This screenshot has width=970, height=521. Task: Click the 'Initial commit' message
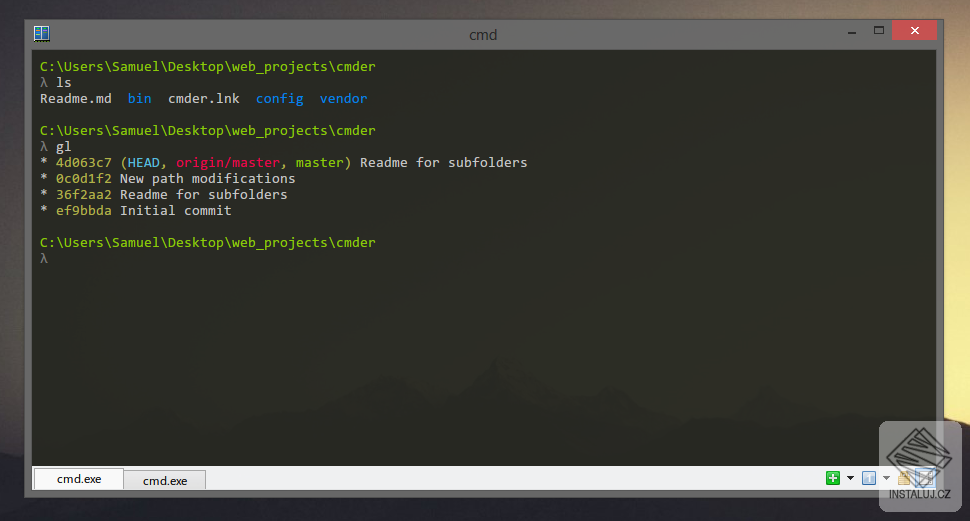tap(176, 211)
